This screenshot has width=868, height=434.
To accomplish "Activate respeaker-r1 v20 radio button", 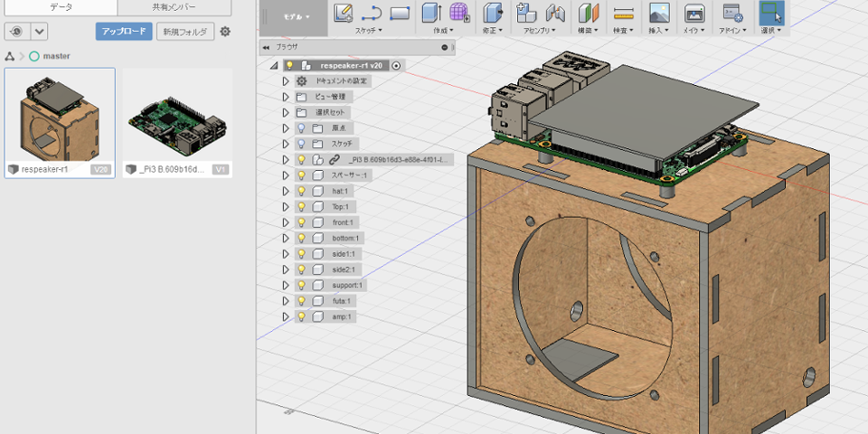I will click(x=396, y=65).
